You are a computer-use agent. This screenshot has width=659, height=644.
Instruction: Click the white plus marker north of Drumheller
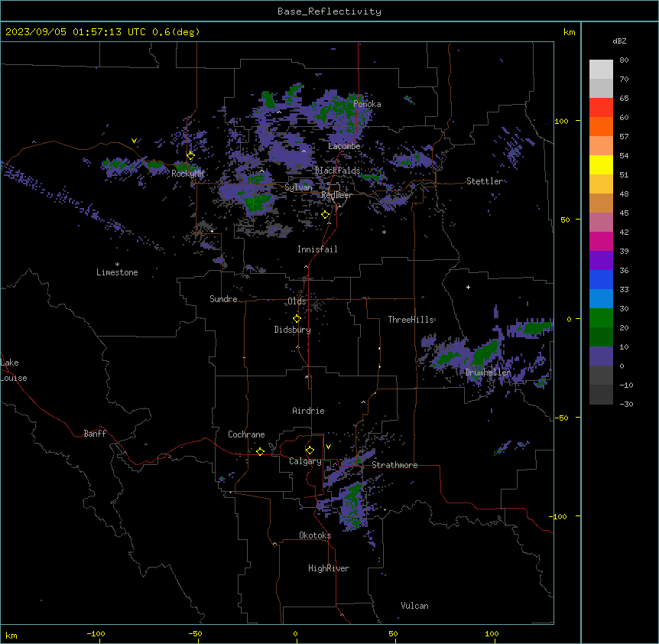[468, 287]
